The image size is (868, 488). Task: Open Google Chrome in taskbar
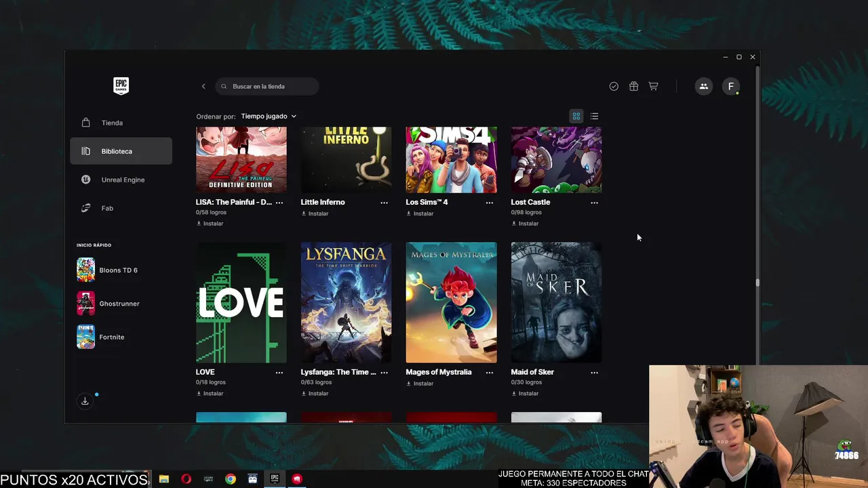(231, 479)
